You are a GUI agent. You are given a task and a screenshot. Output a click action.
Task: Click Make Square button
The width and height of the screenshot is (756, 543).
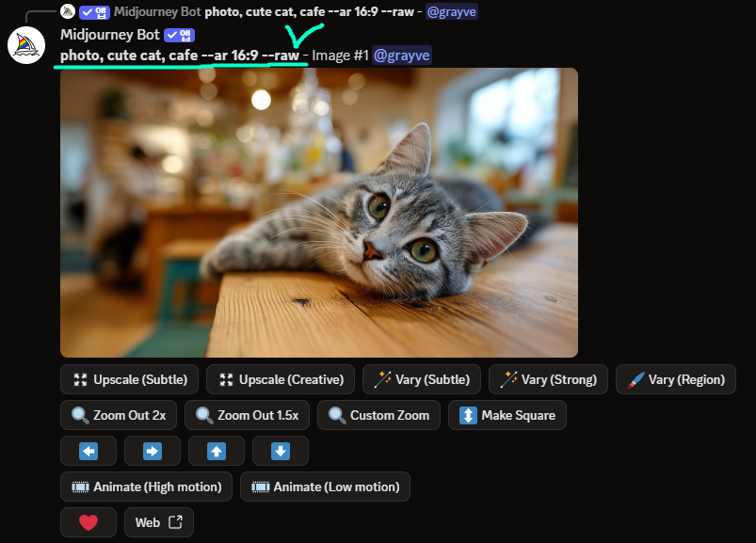507,415
